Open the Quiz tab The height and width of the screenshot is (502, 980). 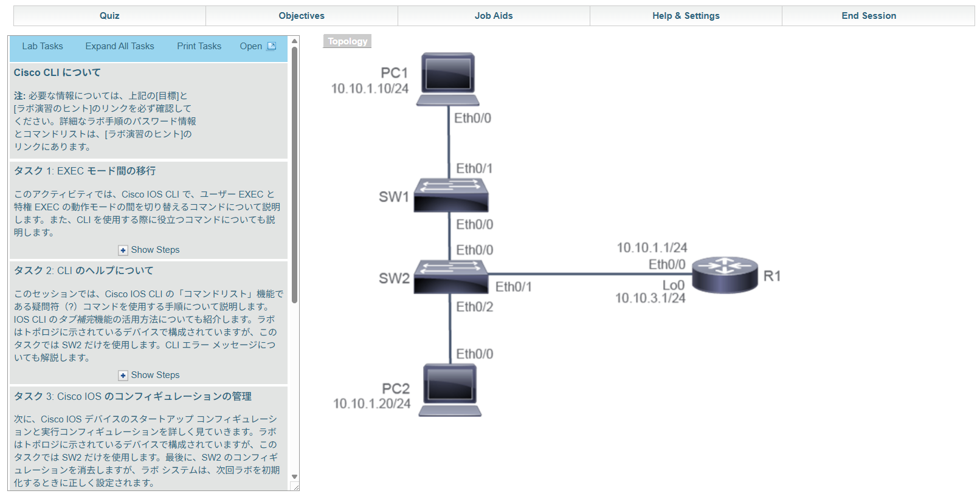click(109, 16)
